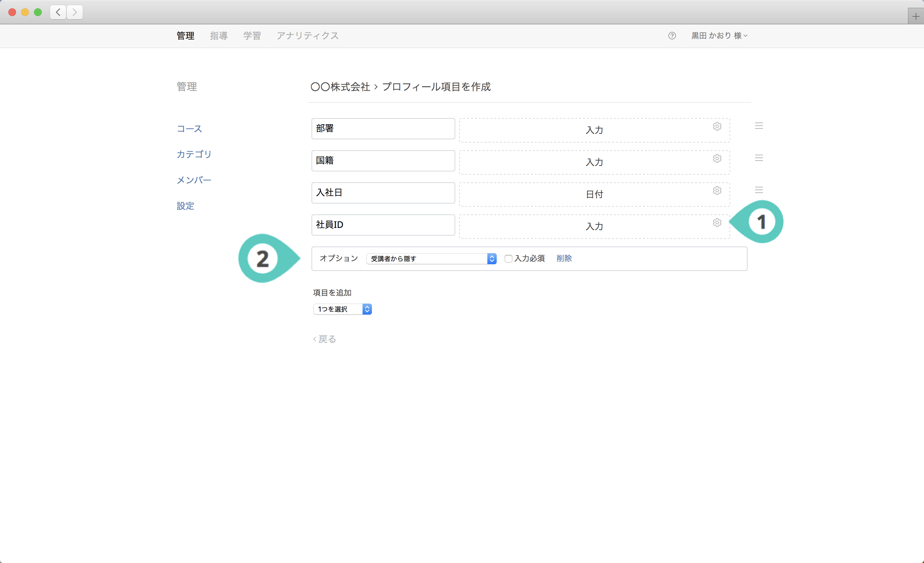
Task: Click gear icon on 入社日 row
Action: [717, 191]
